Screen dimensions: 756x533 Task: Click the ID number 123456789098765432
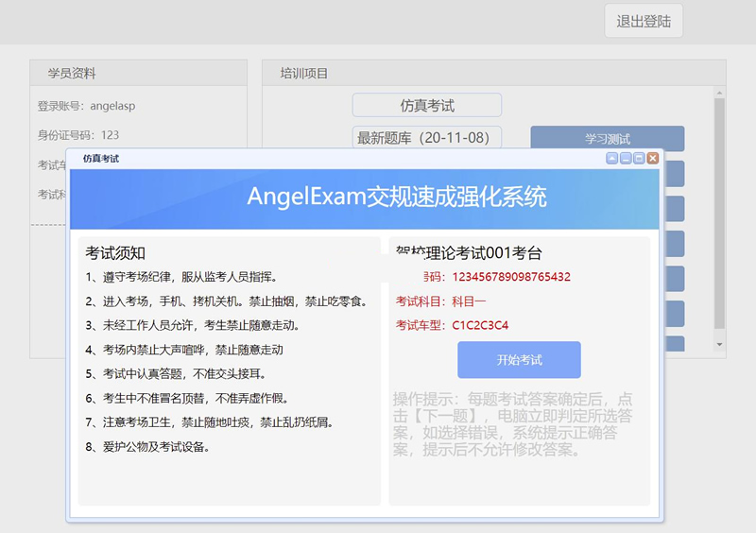click(510, 277)
